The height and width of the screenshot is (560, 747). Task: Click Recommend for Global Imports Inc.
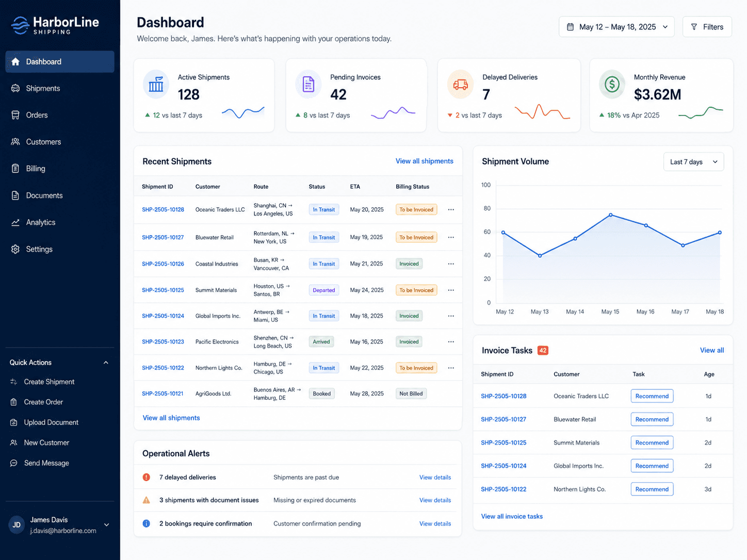coord(652,466)
